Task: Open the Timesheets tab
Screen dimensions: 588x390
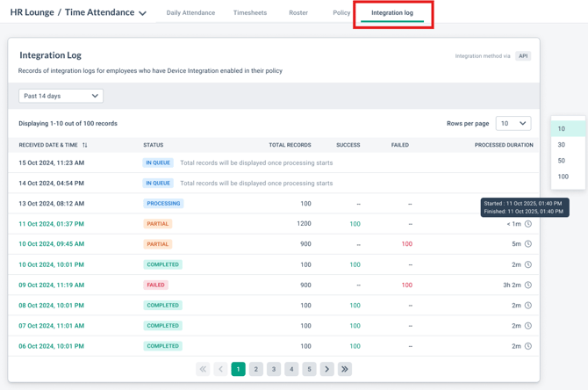Action: [250, 13]
